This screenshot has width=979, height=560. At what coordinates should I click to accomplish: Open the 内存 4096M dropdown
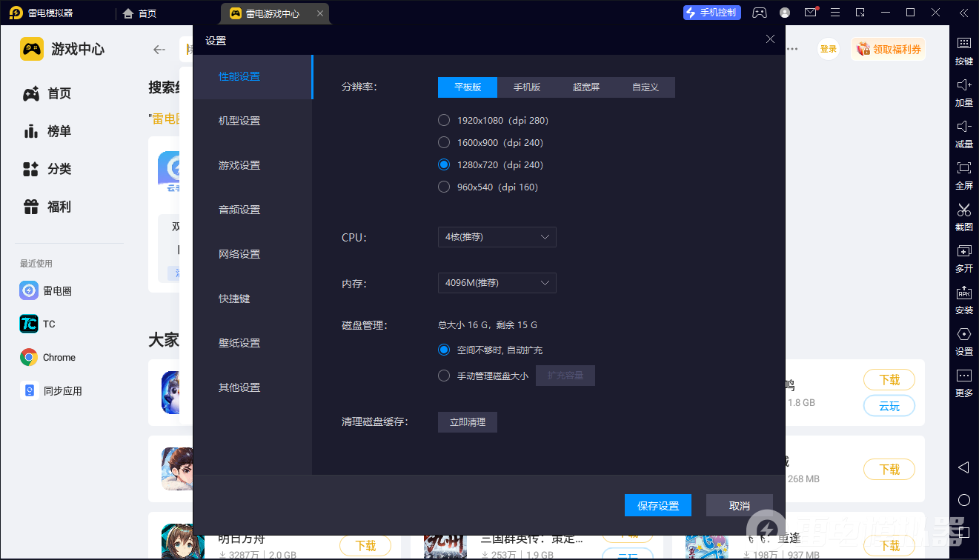coord(497,283)
